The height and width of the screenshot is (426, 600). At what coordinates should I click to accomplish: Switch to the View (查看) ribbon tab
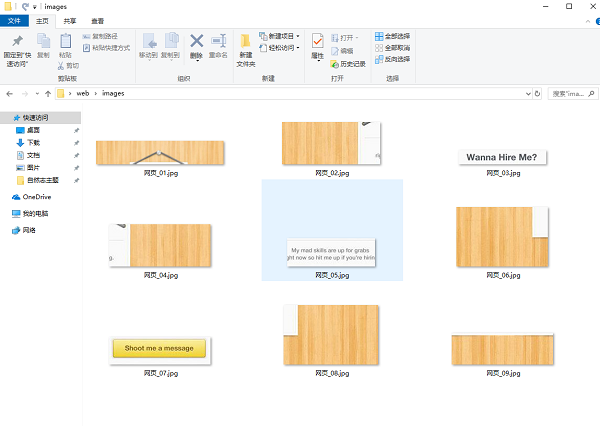tap(97, 20)
